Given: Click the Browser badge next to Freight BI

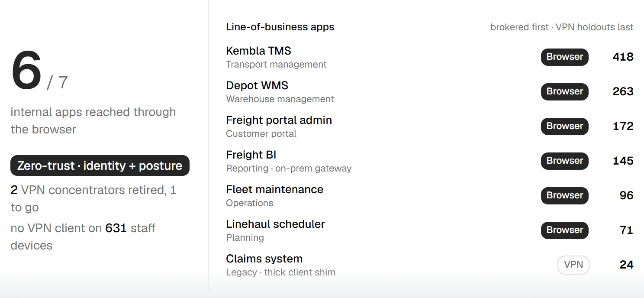Looking at the screenshot, I should click(564, 161).
